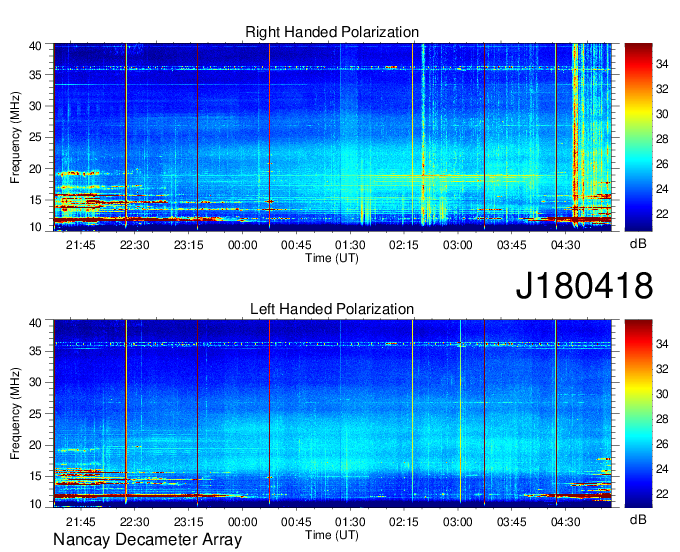
Task: Click Time (UT) label under Left Handed plot
Action: click(332, 535)
